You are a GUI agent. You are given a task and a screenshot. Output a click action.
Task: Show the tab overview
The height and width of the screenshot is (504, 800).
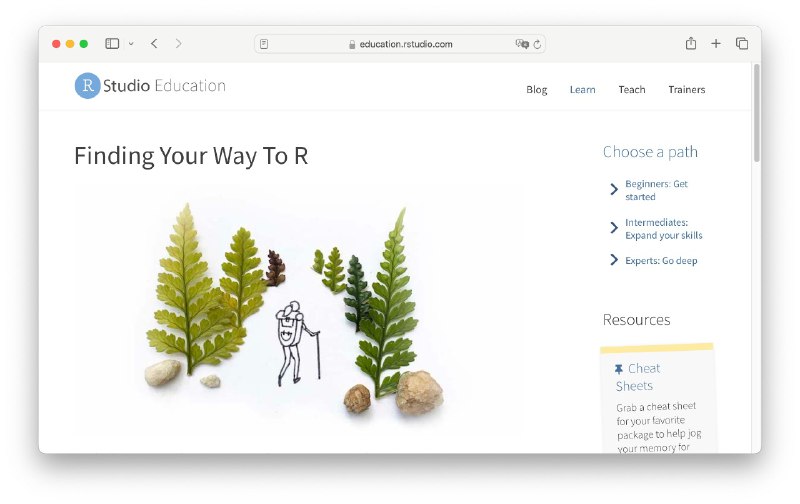(x=742, y=44)
